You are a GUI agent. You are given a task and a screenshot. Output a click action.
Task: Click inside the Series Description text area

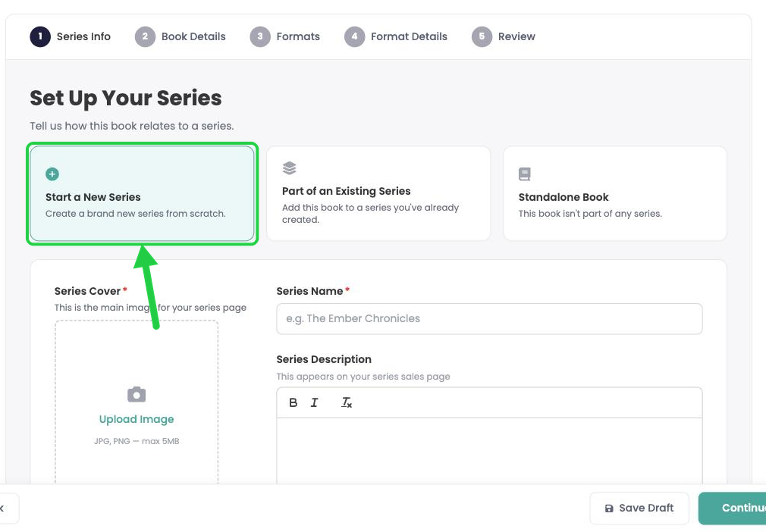pyautogui.click(x=489, y=451)
